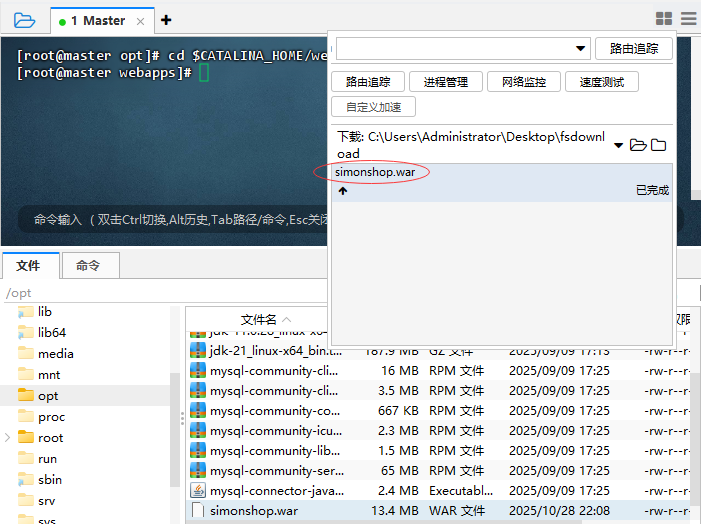
Task: Click the /opt path field
Action: tap(165, 293)
